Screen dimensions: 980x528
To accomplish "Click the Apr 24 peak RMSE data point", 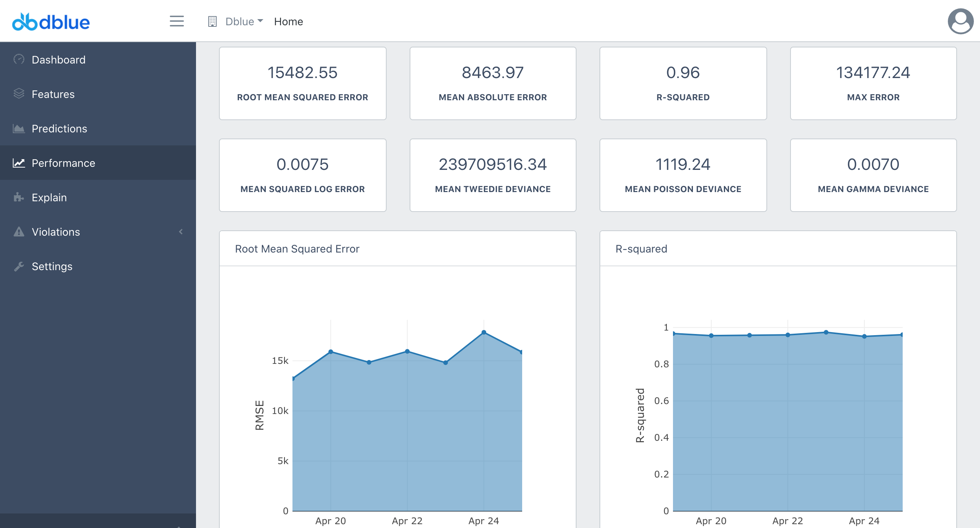I will click(484, 332).
